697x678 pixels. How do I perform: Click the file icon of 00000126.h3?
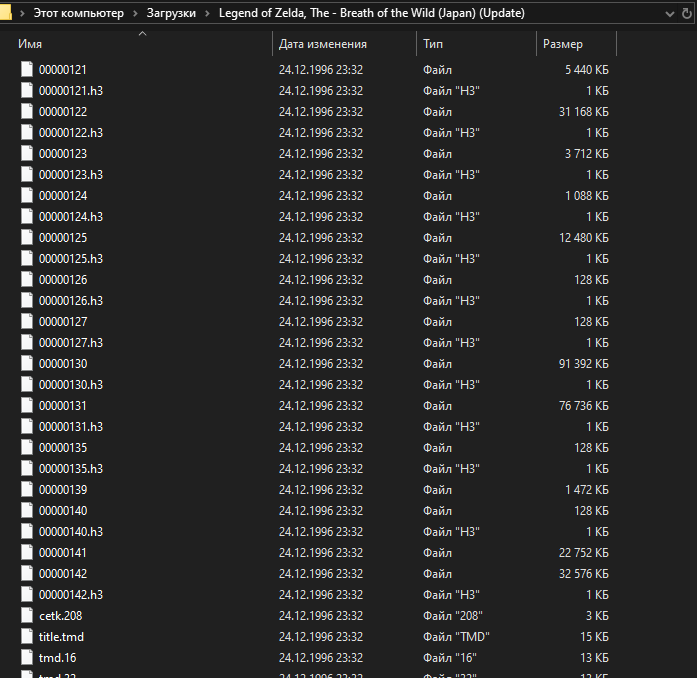coord(27,301)
